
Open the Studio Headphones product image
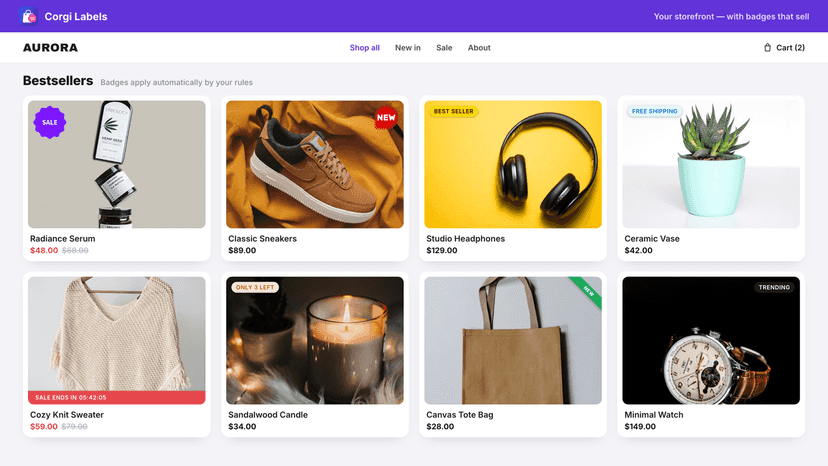click(513, 164)
